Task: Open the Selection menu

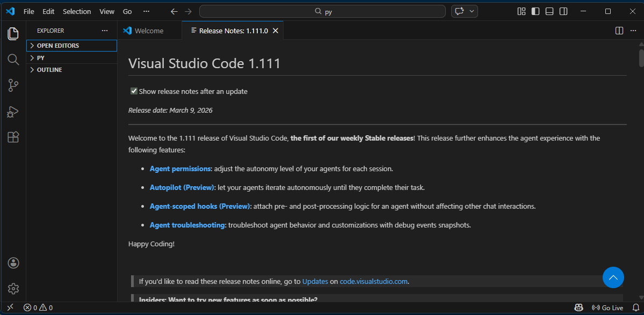Action: 77,11
